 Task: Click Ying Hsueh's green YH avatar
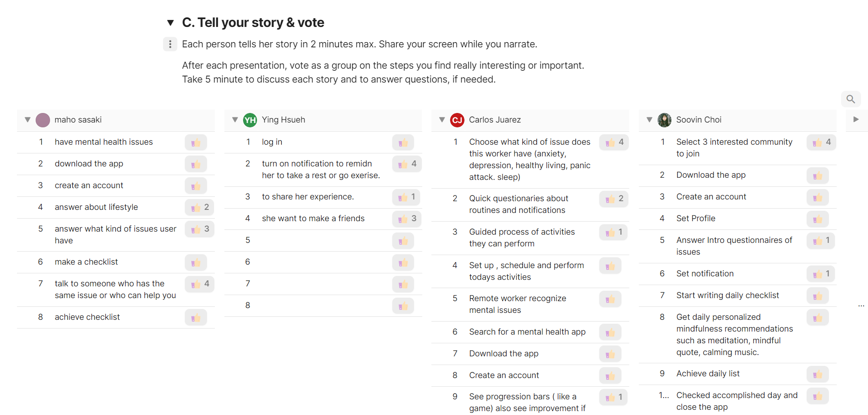(x=250, y=120)
